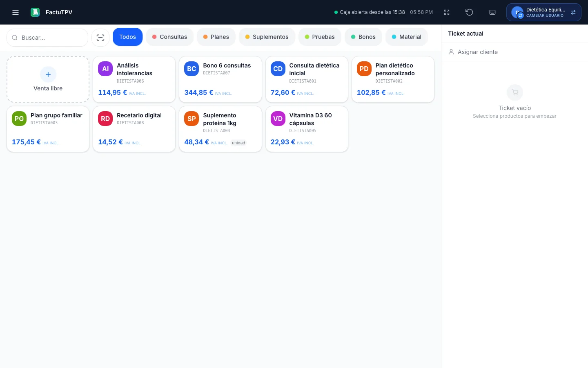Click the 72,60 € price
The width and height of the screenshot is (588, 368).
283,92
